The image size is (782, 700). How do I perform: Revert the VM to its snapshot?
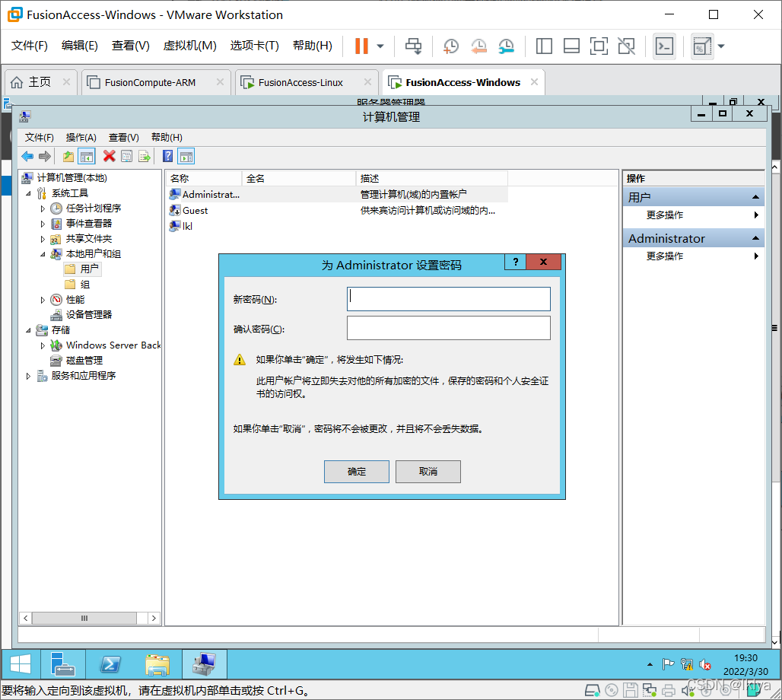(478, 46)
